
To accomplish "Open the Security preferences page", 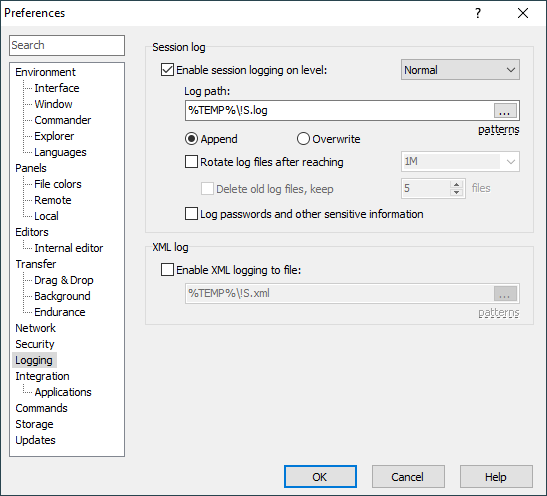I will point(35,344).
